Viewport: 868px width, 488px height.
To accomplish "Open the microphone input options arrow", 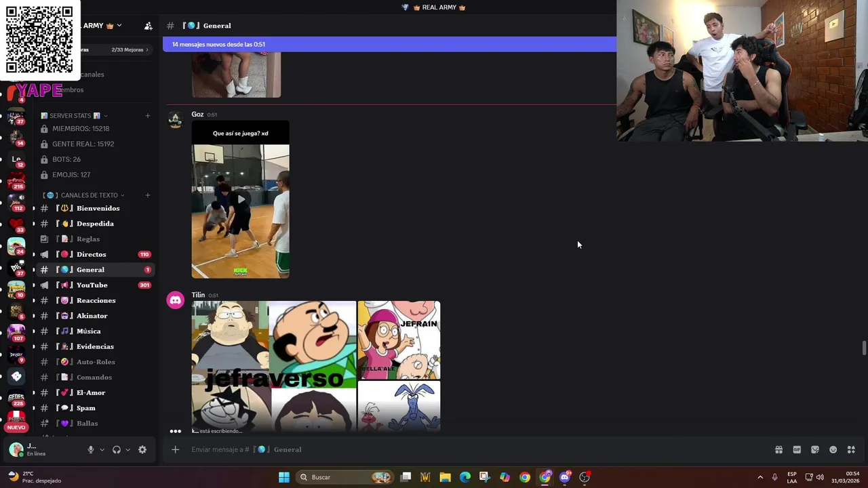I will 102,449.
